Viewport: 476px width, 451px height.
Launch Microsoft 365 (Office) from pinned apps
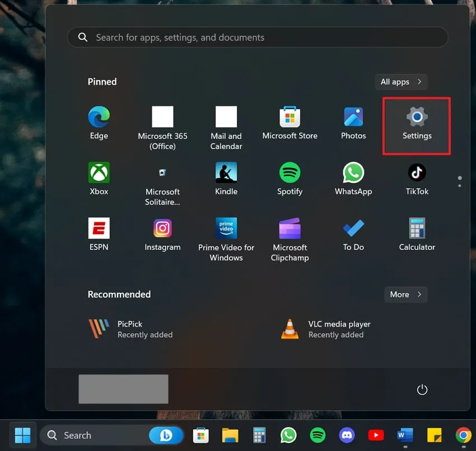click(162, 128)
